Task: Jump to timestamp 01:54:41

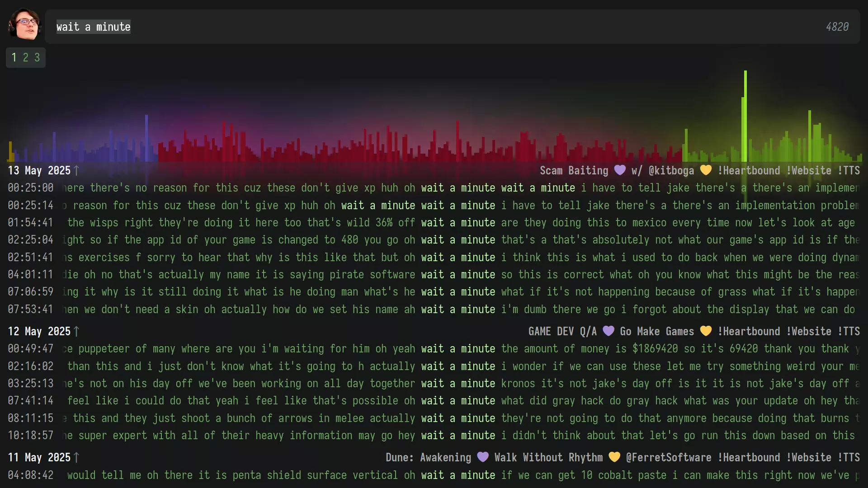Action: pyautogui.click(x=30, y=222)
